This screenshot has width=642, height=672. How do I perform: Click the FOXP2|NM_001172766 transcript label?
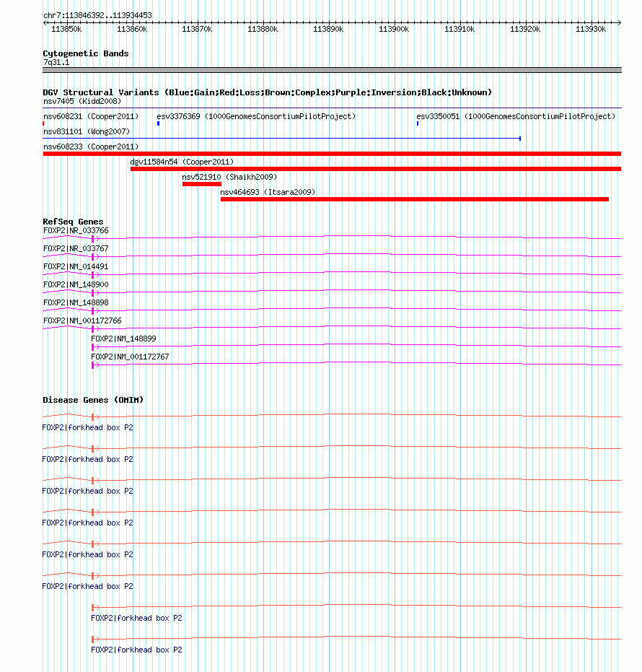click(x=82, y=320)
